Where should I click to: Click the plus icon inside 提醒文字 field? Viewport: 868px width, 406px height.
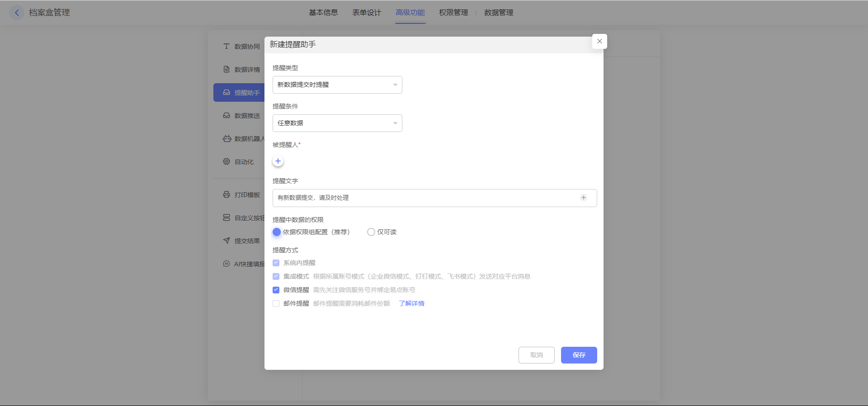pyautogui.click(x=584, y=198)
